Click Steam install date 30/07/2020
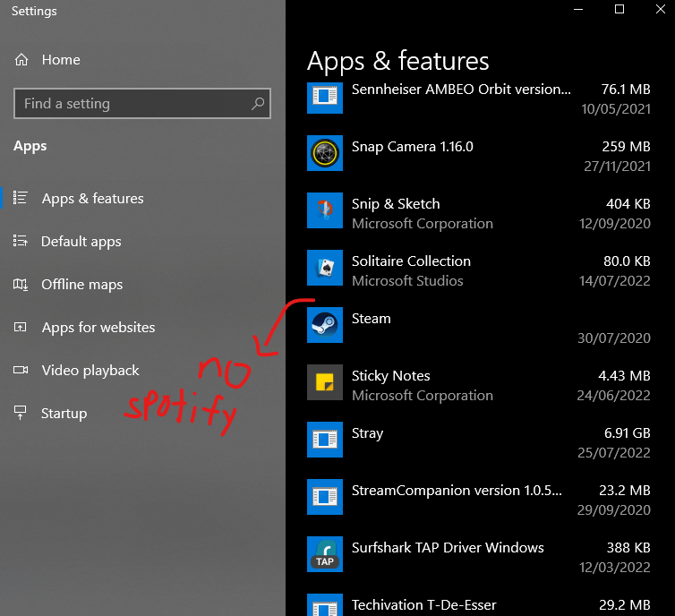The height and width of the screenshot is (616, 675). tap(614, 338)
